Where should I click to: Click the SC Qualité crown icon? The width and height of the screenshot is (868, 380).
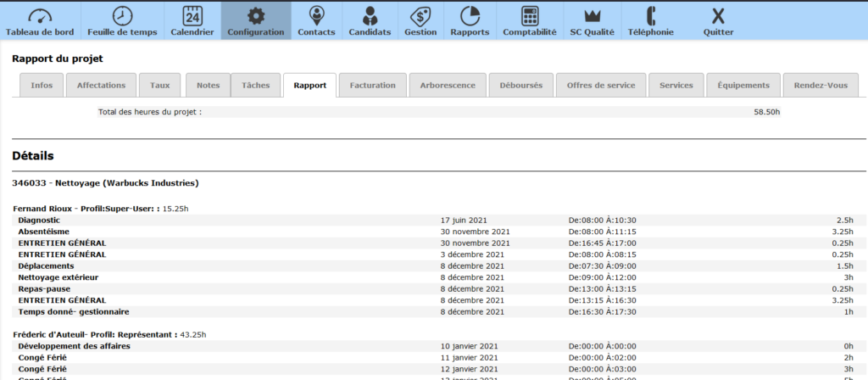pos(592,16)
